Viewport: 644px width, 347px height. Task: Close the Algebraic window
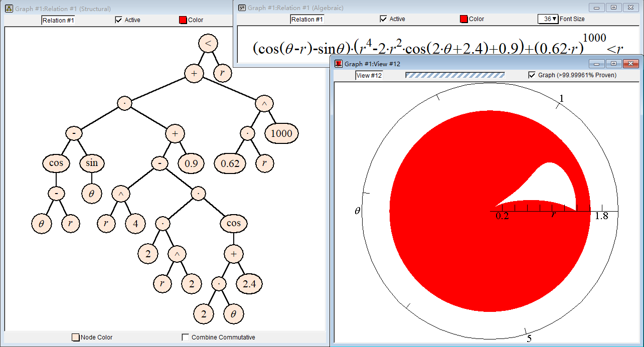[x=630, y=8]
